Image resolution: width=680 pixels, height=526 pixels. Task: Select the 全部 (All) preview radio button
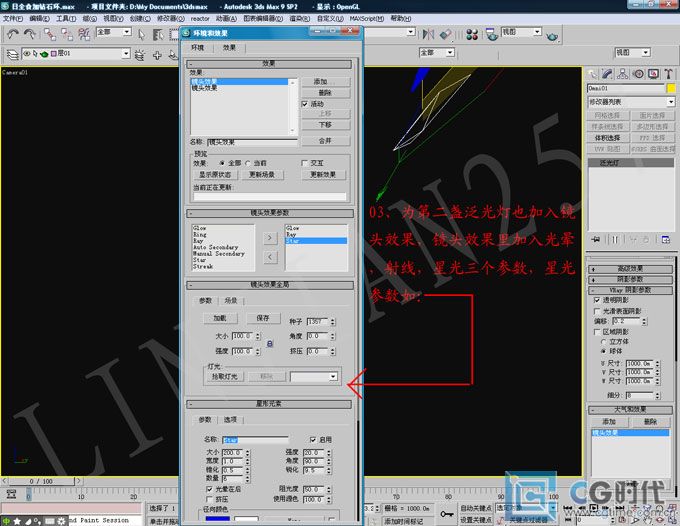click(222, 163)
